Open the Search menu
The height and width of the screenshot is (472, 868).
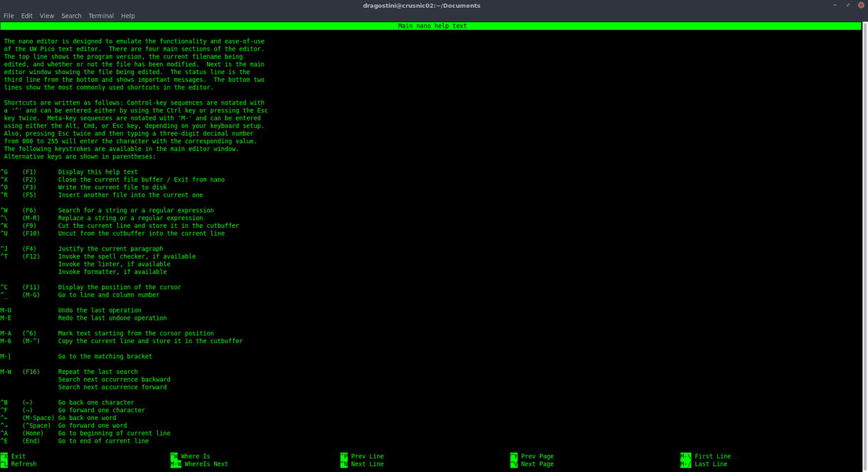pos(71,16)
